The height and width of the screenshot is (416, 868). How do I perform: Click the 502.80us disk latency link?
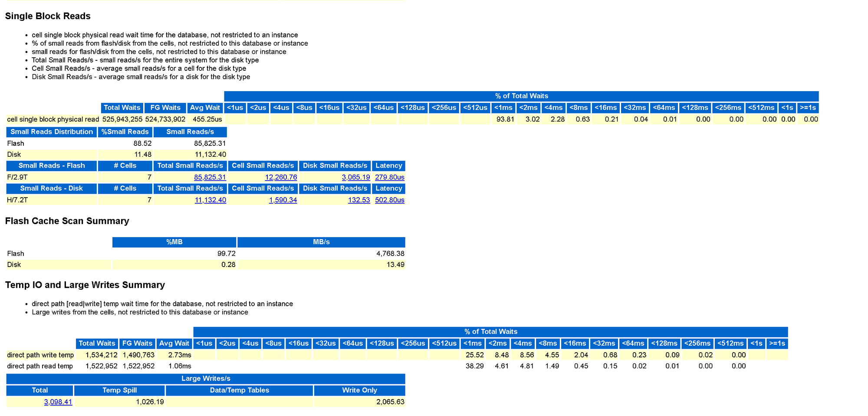click(x=389, y=200)
